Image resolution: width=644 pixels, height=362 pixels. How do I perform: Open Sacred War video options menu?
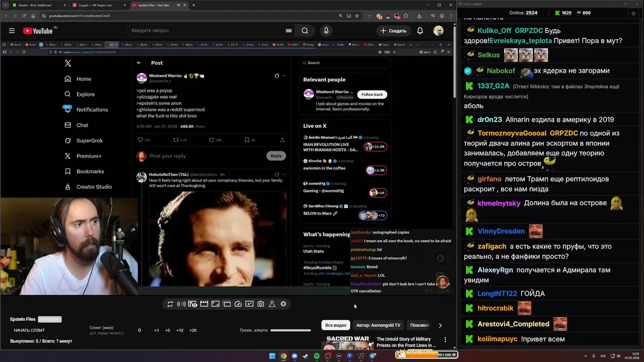click(445, 340)
